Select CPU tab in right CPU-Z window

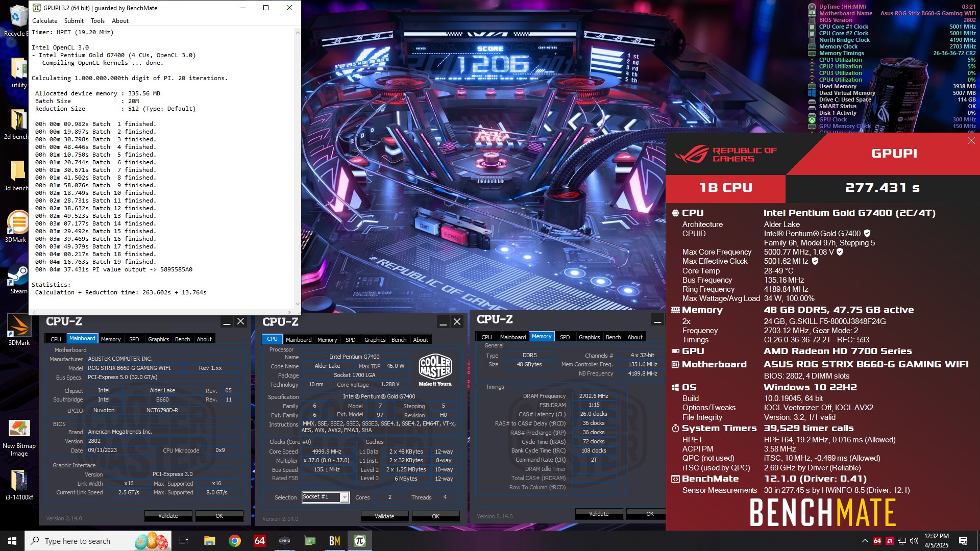click(x=486, y=337)
